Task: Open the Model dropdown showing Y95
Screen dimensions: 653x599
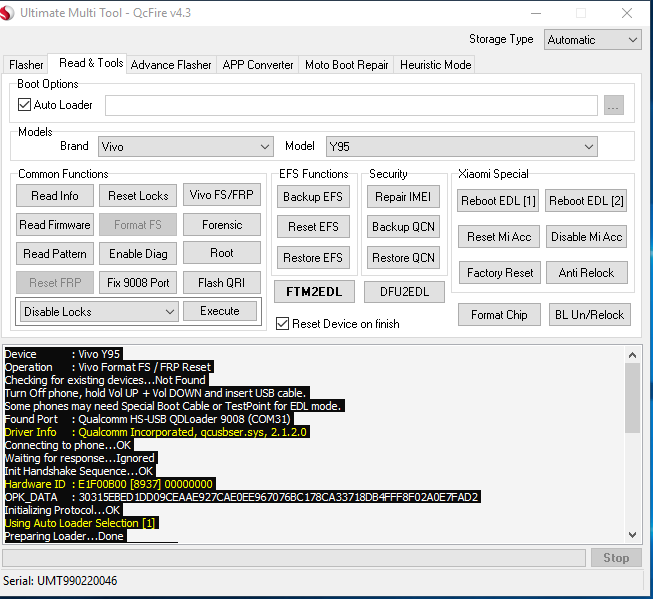Action: tap(461, 147)
